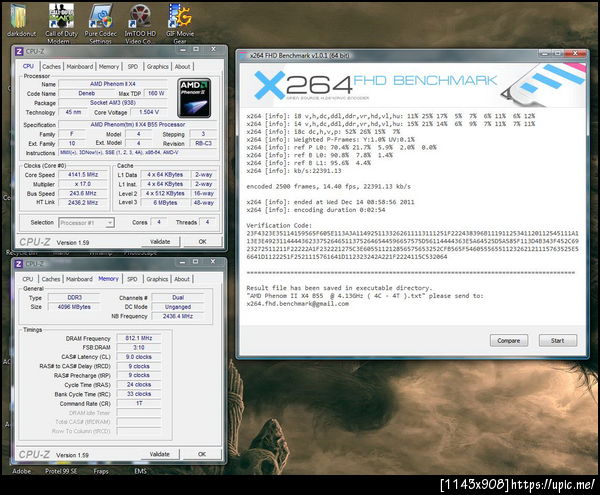
Task: Click the Code Name field Deneb
Action: click(x=86, y=93)
